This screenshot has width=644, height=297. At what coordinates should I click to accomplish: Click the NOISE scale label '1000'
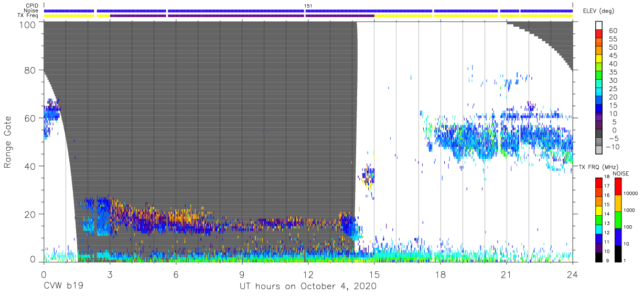pyautogui.click(x=629, y=211)
